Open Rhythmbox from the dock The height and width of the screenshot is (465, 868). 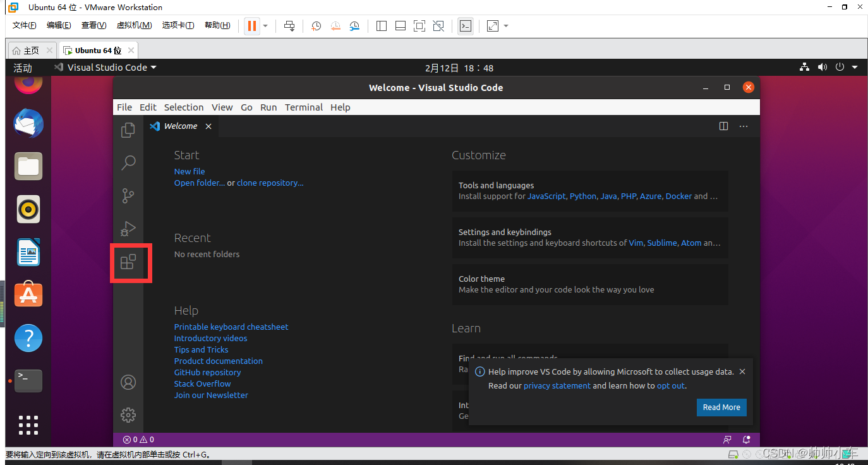(x=28, y=209)
